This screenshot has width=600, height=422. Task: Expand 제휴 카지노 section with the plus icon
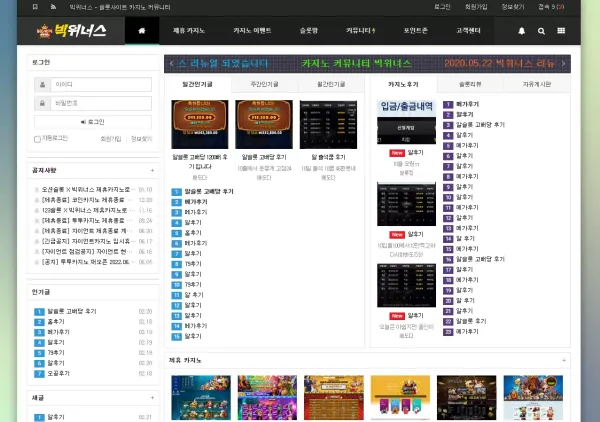[564, 360]
